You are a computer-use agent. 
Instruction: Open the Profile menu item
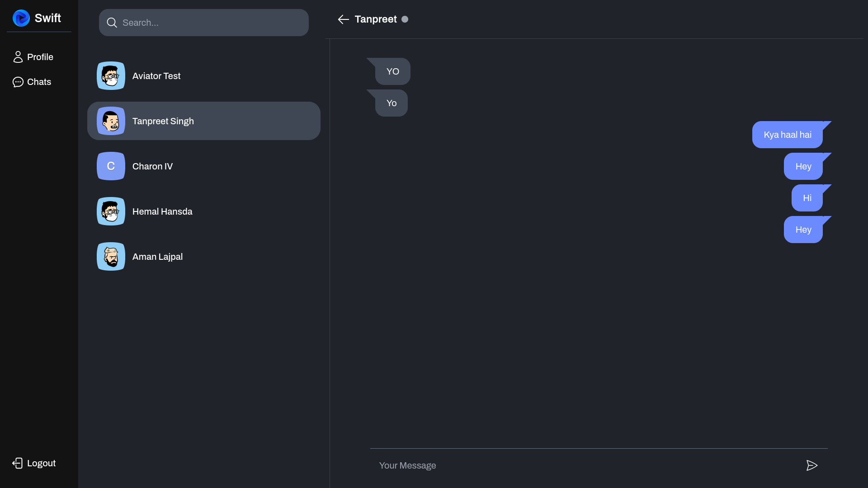pos(40,57)
